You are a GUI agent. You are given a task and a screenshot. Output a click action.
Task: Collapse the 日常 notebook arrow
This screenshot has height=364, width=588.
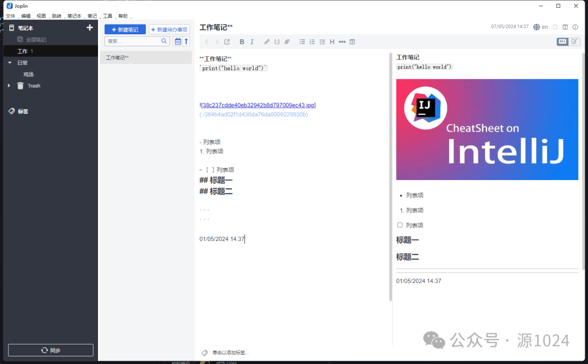[10, 63]
